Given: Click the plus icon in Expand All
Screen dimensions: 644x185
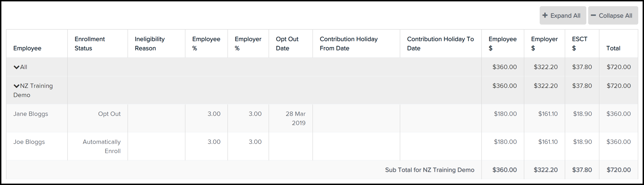Looking at the screenshot, I should 545,15.
